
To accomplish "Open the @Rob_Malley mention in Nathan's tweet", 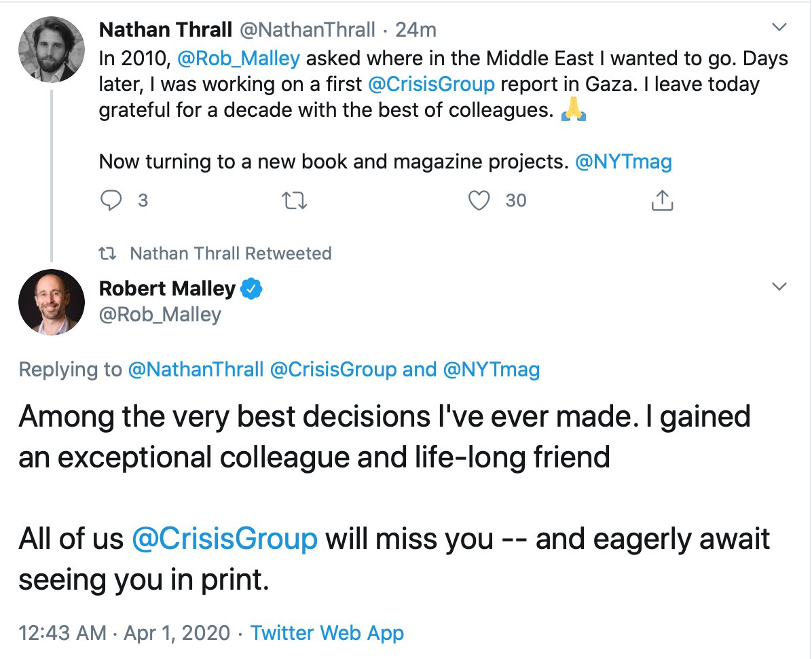I will [238, 58].
